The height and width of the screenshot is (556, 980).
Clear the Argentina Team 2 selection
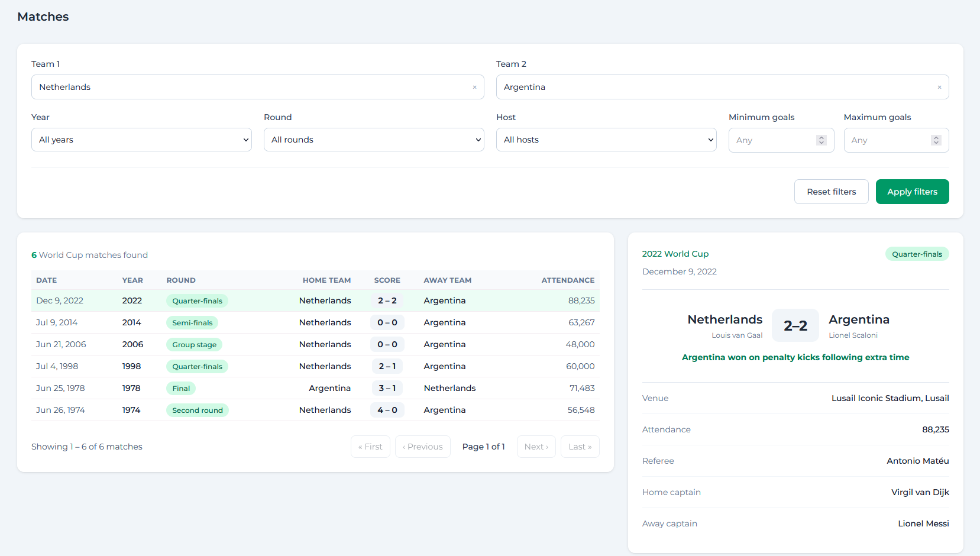coord(939,87)
